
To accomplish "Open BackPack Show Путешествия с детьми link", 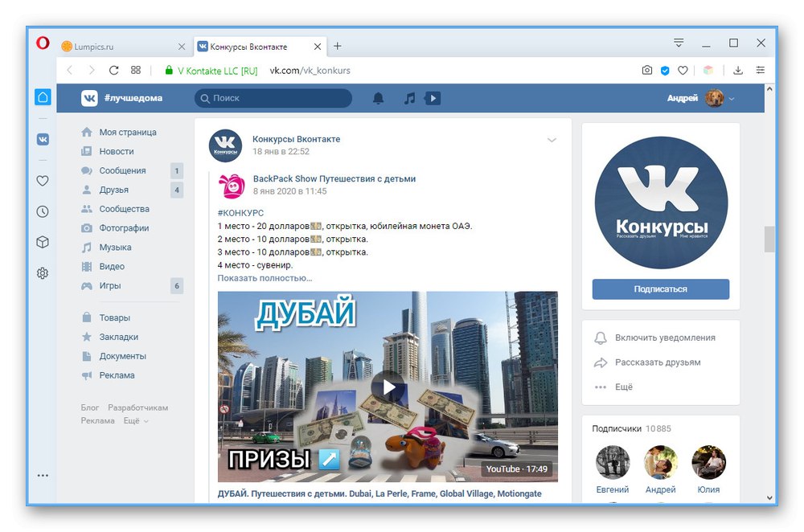I will point(334,179).
